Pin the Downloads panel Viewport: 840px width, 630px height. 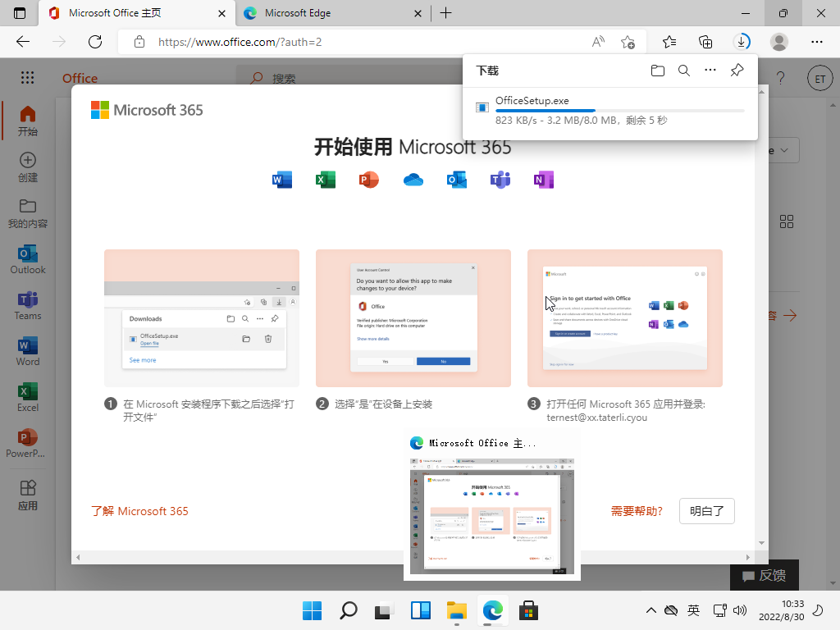(737, 71)
